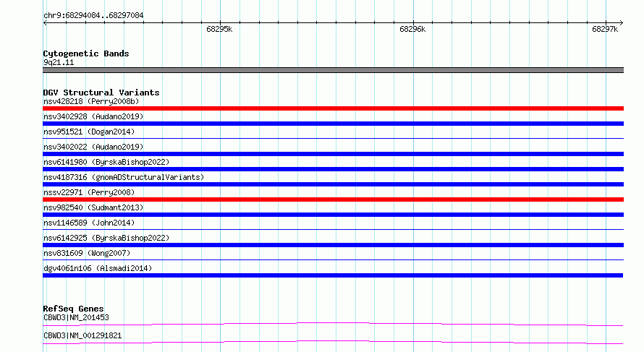Click the gray 9q21.11 cytoband bar

click(x=333, y=70)
